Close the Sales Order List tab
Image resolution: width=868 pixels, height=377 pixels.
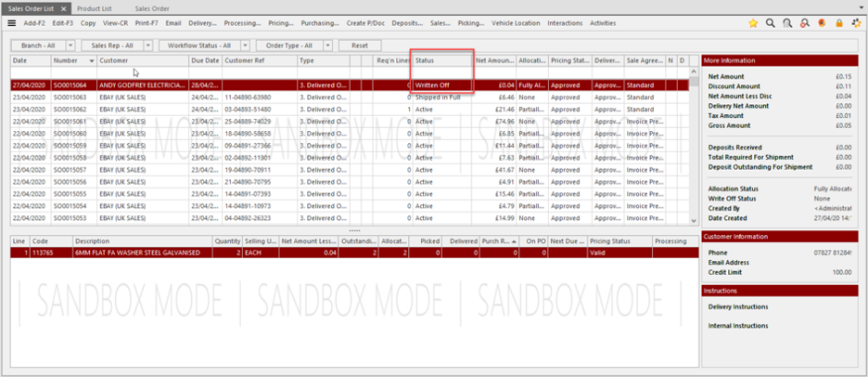[62, 7]
